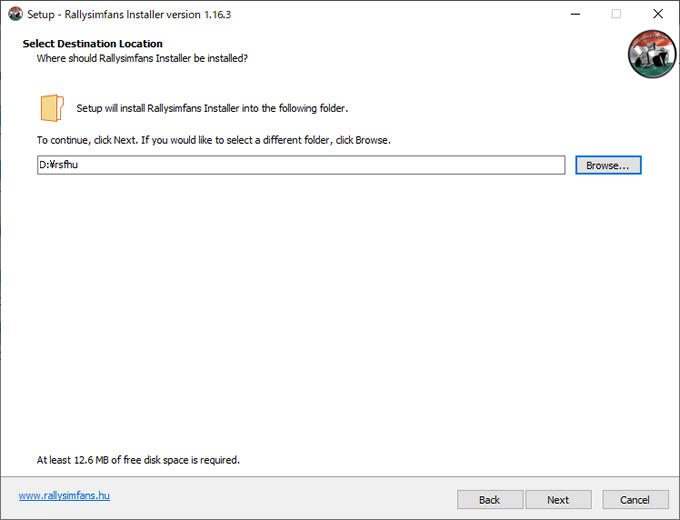Open the www.rallysimfans.hu link
Screen dimensions: 680x520
pos(64,495)
